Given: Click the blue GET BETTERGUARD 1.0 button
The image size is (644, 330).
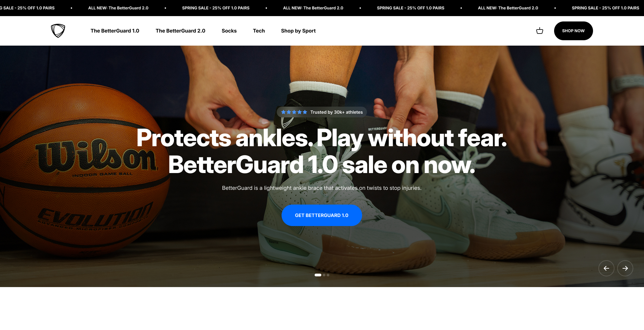Looking at the screenshot, I should click(322, 215).
